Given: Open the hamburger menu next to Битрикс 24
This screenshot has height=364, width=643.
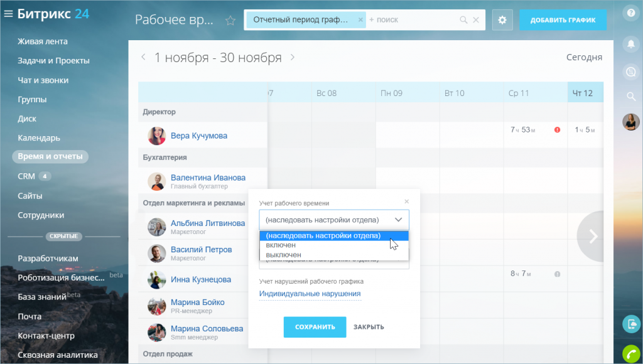Looking at the screenshot, I should pos(8,14).
